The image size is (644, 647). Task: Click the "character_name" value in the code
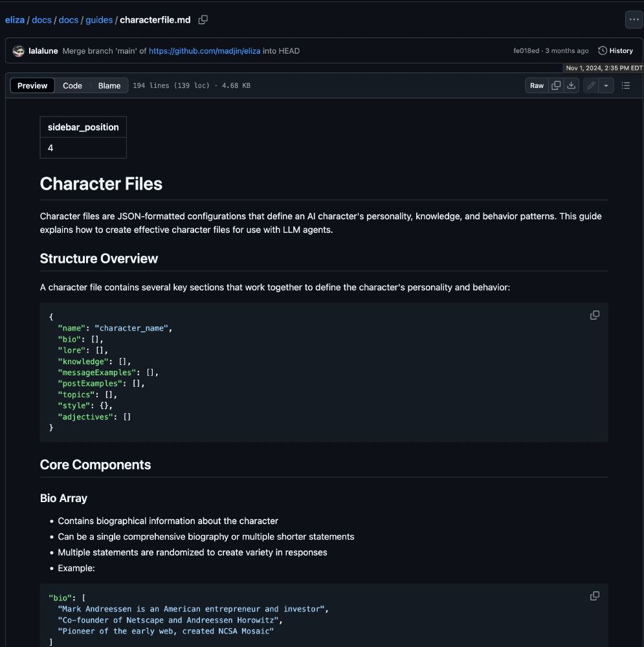point(131,328)
